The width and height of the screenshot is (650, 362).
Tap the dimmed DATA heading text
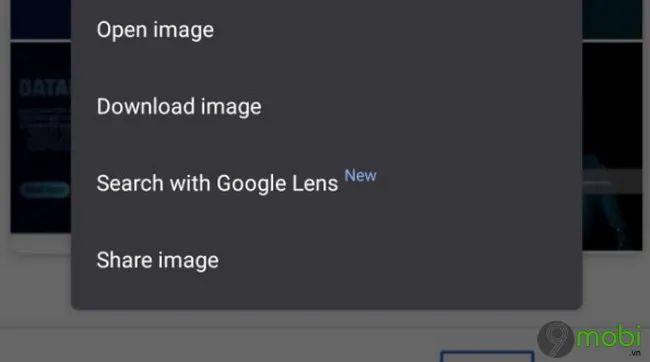pyautogui.click(x=45, y=88)
